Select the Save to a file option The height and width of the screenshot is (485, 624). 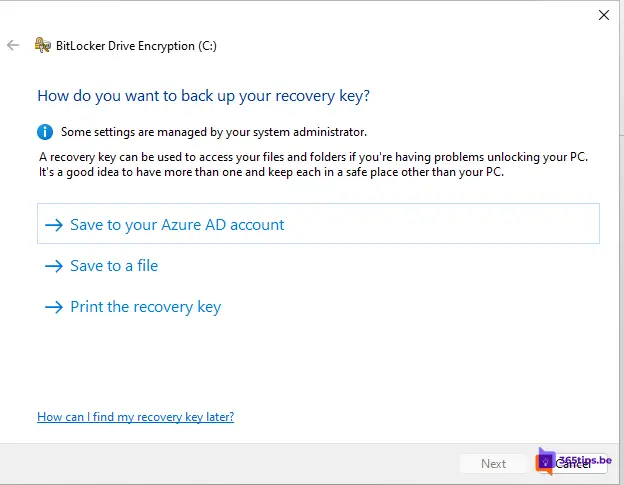coord(114,266)
